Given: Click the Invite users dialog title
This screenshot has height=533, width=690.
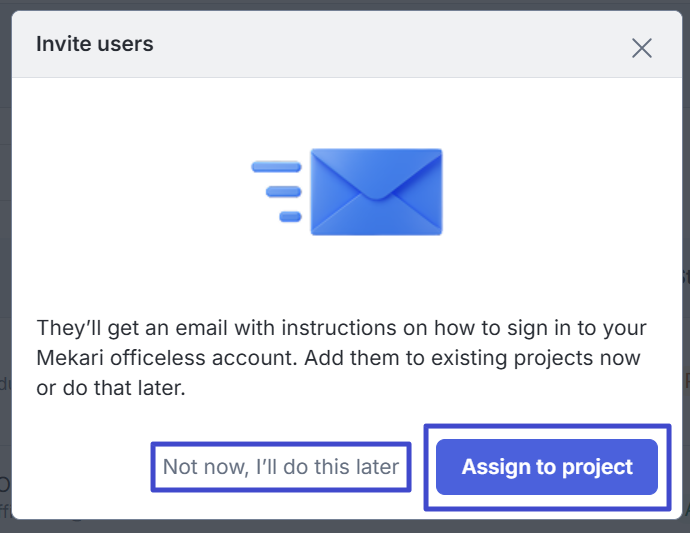Looking at the screenshot, I should 94,44.
